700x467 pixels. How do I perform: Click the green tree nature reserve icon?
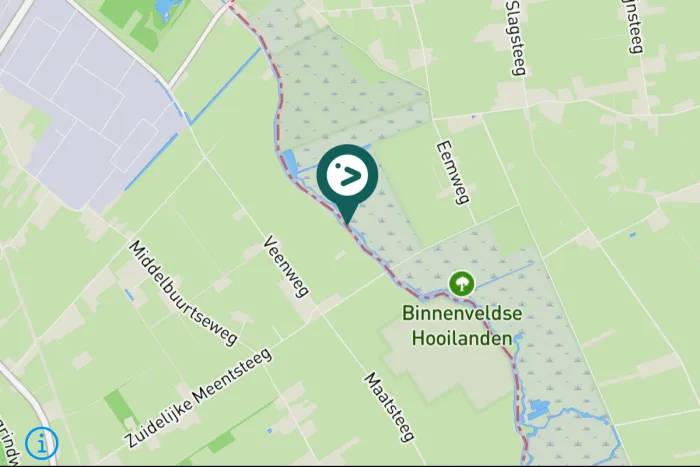[x=462, y=284]
